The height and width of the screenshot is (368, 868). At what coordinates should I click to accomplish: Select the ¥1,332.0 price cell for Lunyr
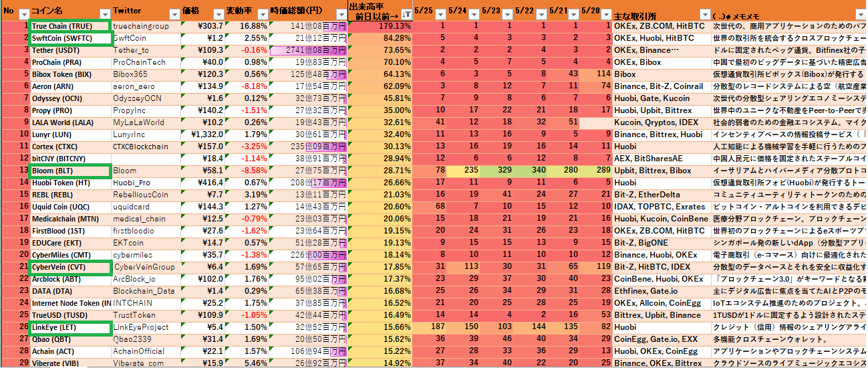coord(204,134)
